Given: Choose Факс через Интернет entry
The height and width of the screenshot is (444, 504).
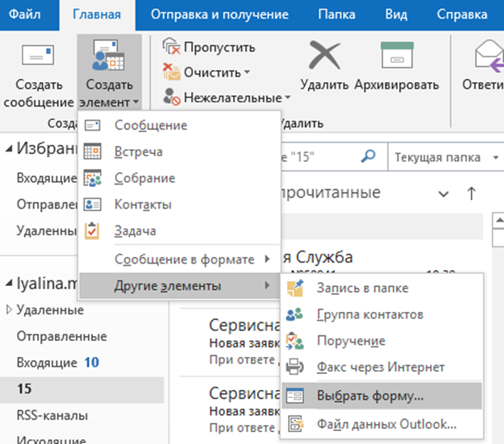Looking at the screenshot, I should point(382,367).
